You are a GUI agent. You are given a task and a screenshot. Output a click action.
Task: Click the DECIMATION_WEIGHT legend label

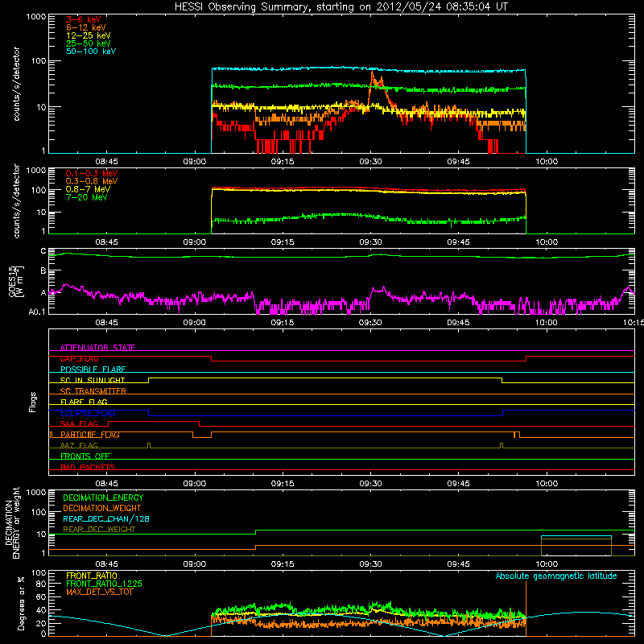[x=102, y=508]
